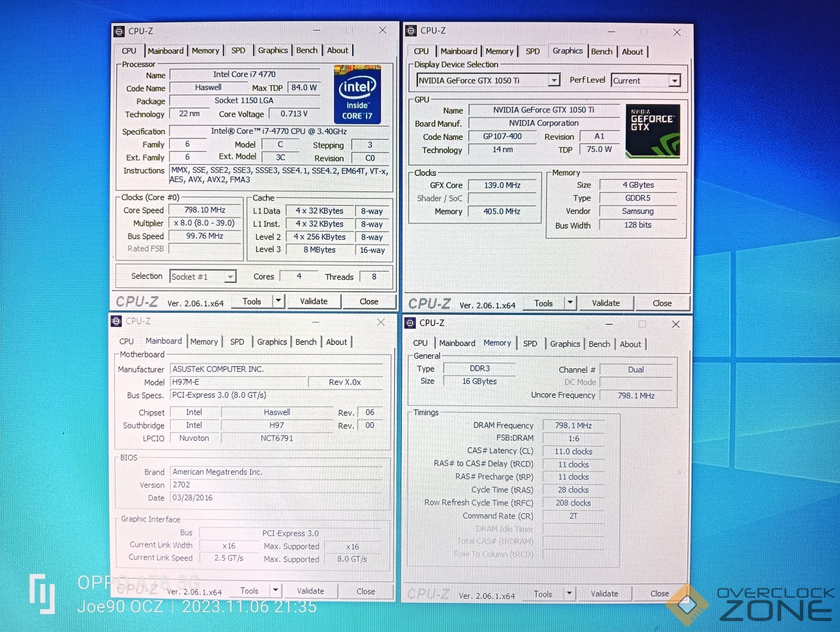840x632 pixels.
Task: Select the Bench tab in the CPU window
Action: coord(307,50)
